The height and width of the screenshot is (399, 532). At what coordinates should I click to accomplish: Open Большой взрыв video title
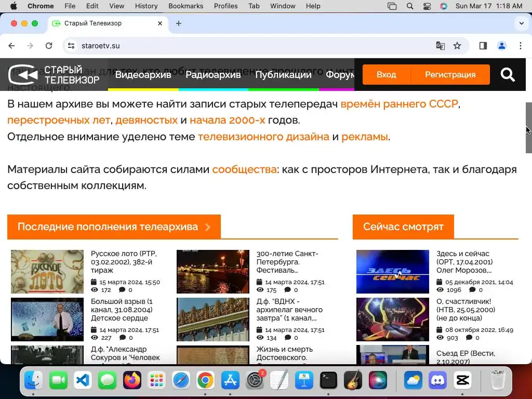(122, 310)
